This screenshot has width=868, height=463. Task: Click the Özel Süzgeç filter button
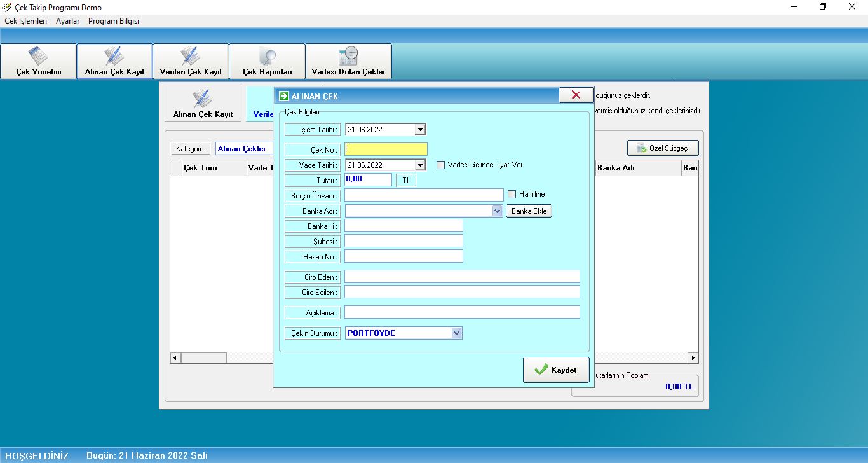click(663, 148)
